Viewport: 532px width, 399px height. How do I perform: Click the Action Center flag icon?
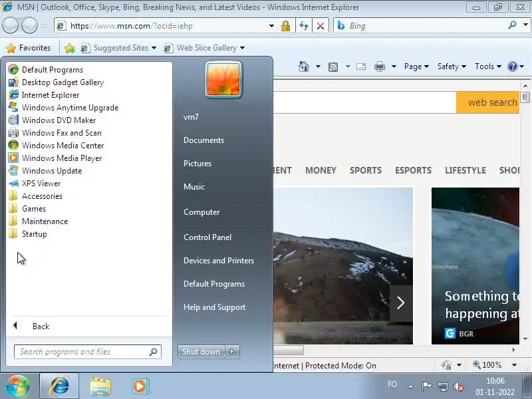click(x=426, y=386)
